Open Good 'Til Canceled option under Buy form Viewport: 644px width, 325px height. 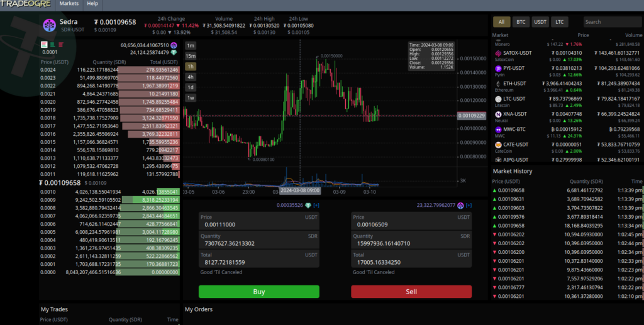pyautogui.click(x=221, y=272)
